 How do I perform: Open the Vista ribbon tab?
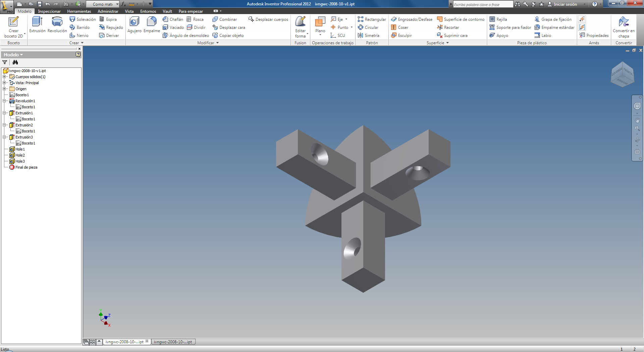click(x=129, y=11)
